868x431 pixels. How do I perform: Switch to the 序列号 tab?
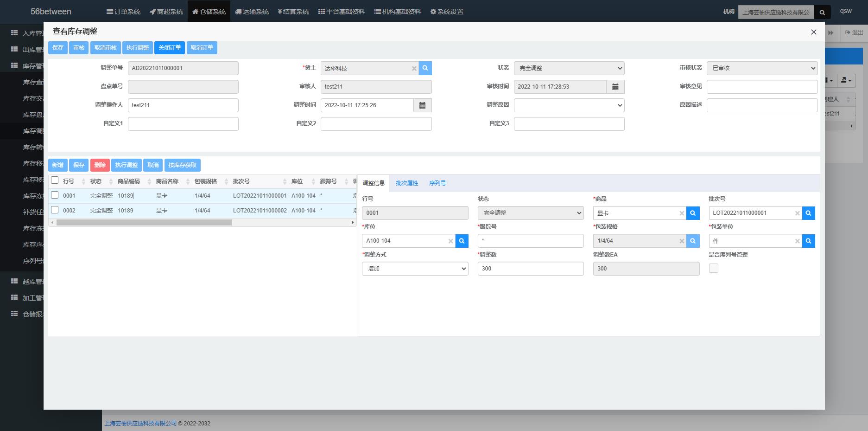tap(437, 183)
